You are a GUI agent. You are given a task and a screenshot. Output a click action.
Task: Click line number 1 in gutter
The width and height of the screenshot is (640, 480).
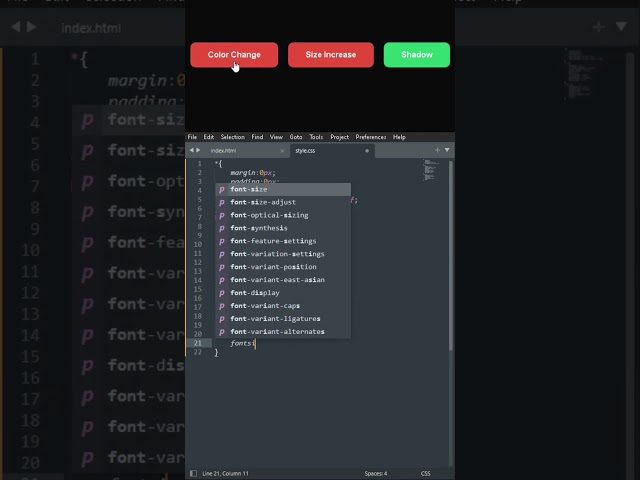point(200,164)
